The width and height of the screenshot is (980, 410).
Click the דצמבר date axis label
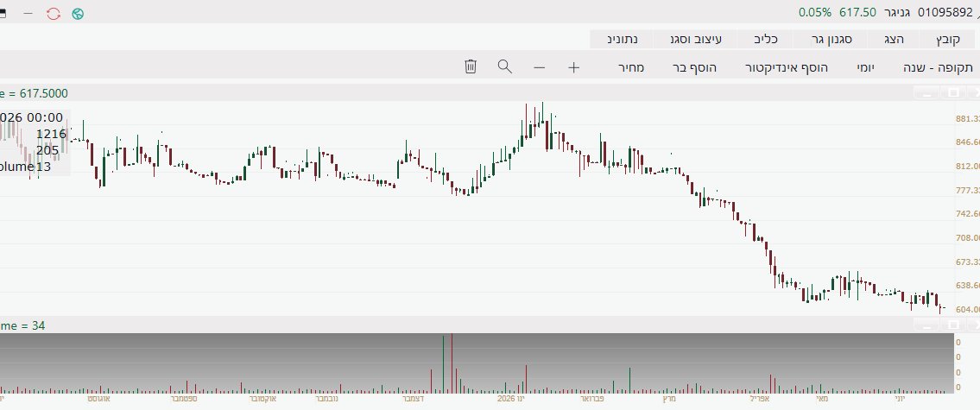point(413,398)
